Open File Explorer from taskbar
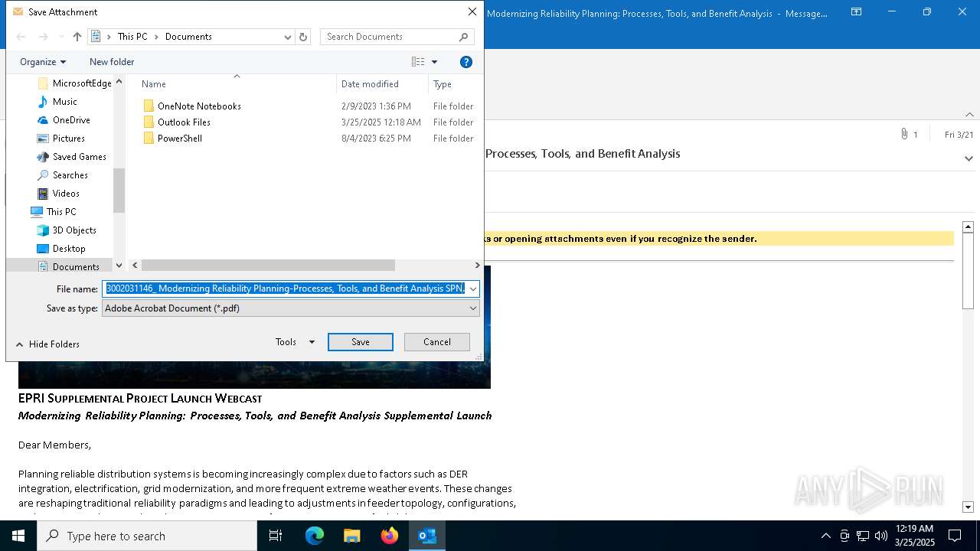The width and height of the screenshot is (980, 551). point(352,536)
